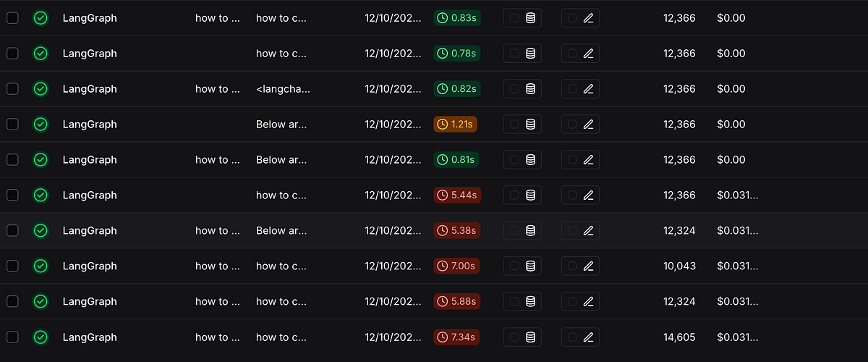
Task: Click green success icon in the 7.00s row
Action: [41, 266]
